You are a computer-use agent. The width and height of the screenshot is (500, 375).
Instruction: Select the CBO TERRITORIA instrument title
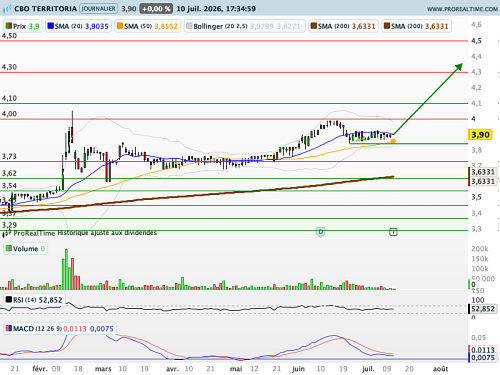(x=46, y=9)
